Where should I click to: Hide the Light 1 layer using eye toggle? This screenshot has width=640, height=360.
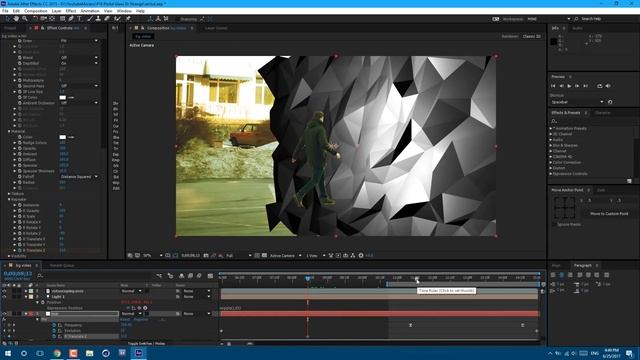(4, 297)
